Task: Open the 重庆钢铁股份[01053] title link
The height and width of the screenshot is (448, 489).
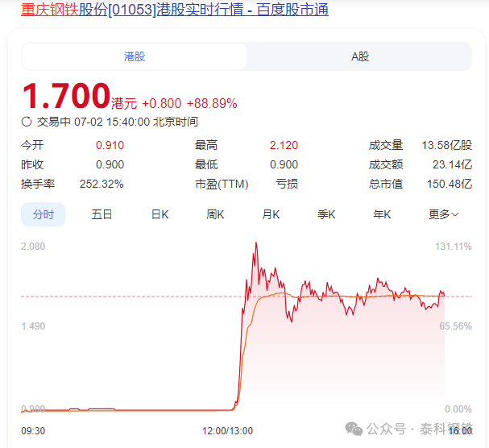Action: (x=175, y=9)
